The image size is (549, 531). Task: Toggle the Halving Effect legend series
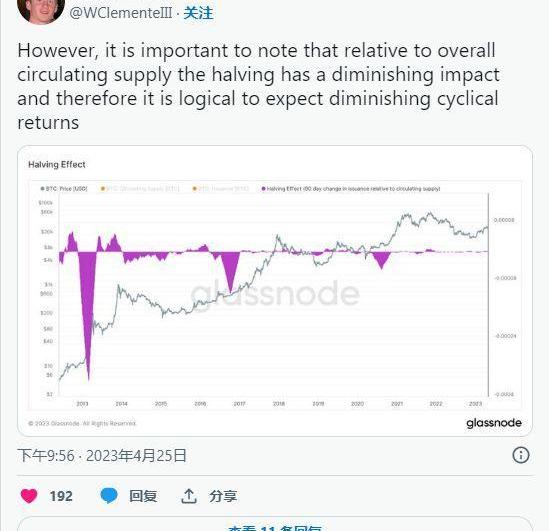click(x=351, y=189)
